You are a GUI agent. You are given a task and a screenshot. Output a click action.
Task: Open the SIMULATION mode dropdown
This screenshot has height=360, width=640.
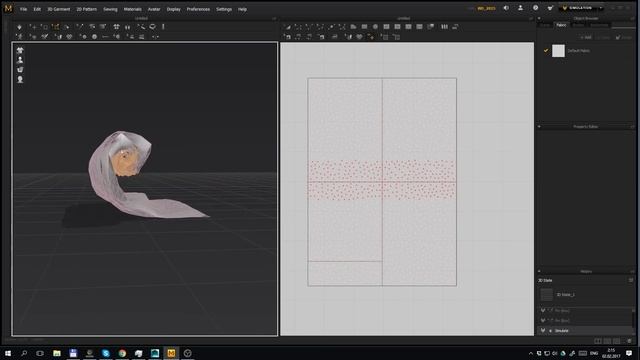[x=582, y=8]
